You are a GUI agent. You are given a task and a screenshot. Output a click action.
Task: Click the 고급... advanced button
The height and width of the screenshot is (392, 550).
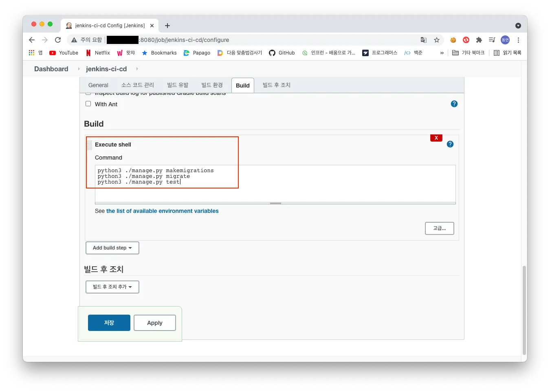tap(440, 228)
